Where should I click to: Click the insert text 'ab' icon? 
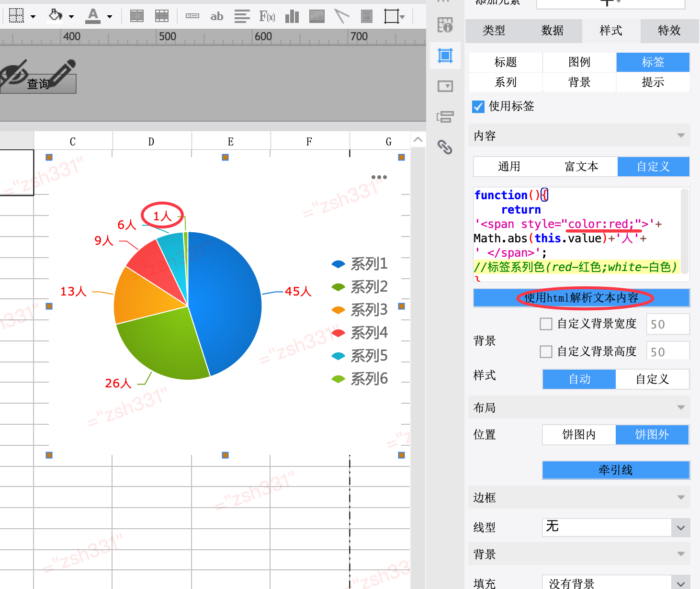coord(217,17)
